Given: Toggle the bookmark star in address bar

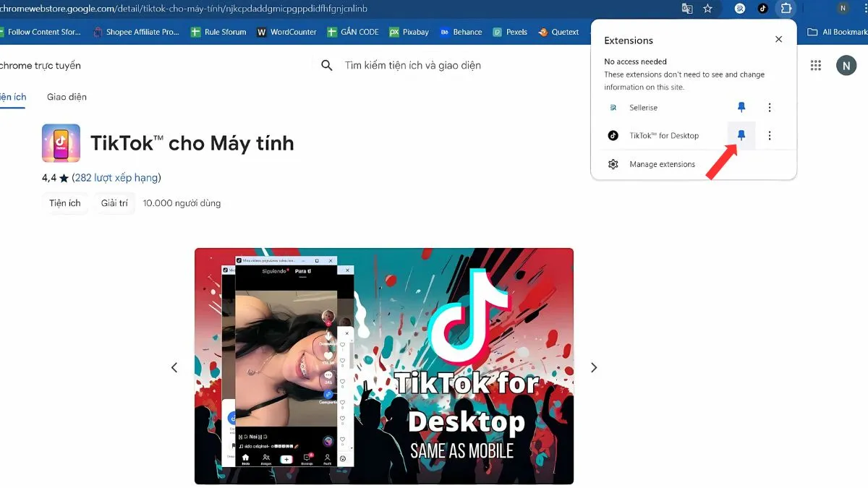Looking at the screenshot, I should pos(707,9).
